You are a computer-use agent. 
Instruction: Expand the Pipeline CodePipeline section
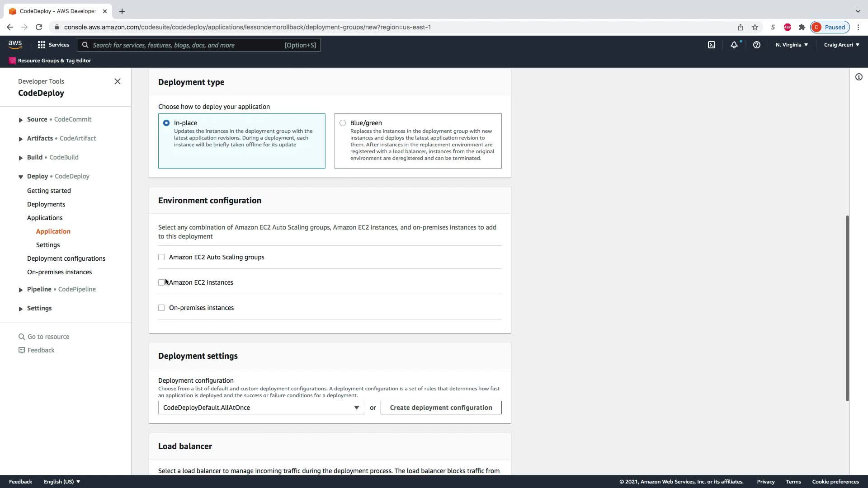[20, 290]
